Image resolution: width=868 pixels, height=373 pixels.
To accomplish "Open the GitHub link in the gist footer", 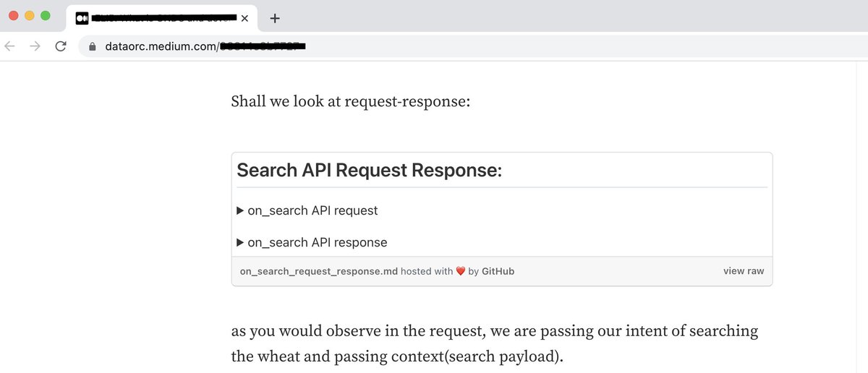I will tap(498, 271).
